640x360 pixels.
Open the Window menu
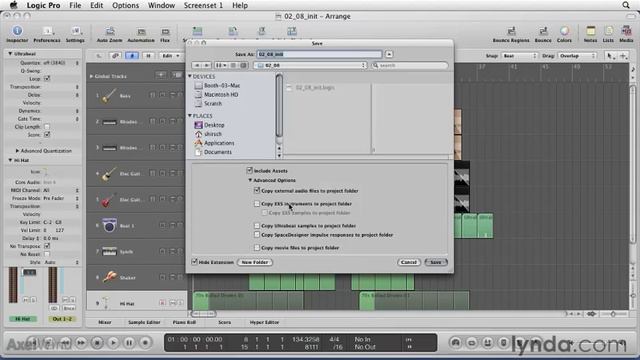(161, 5)
